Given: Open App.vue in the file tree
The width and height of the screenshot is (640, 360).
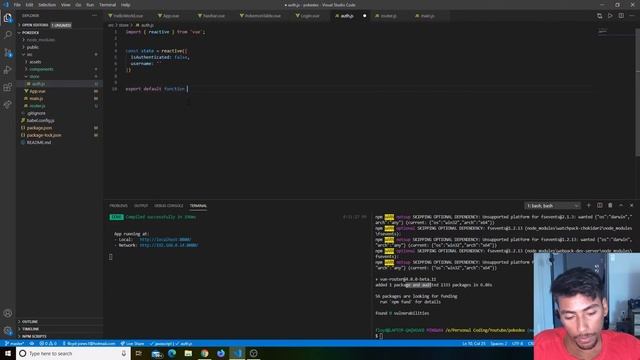Looking at the screenshot, I should [59, 91].
